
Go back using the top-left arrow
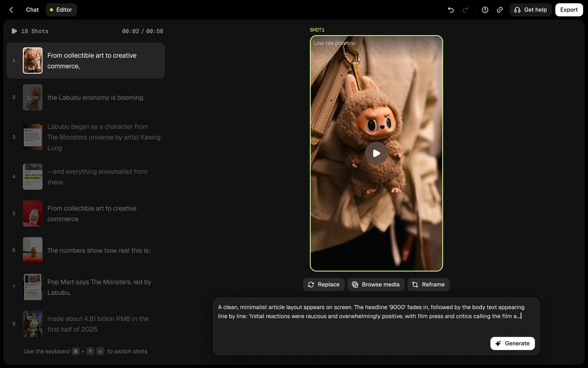tap(11, 10)
